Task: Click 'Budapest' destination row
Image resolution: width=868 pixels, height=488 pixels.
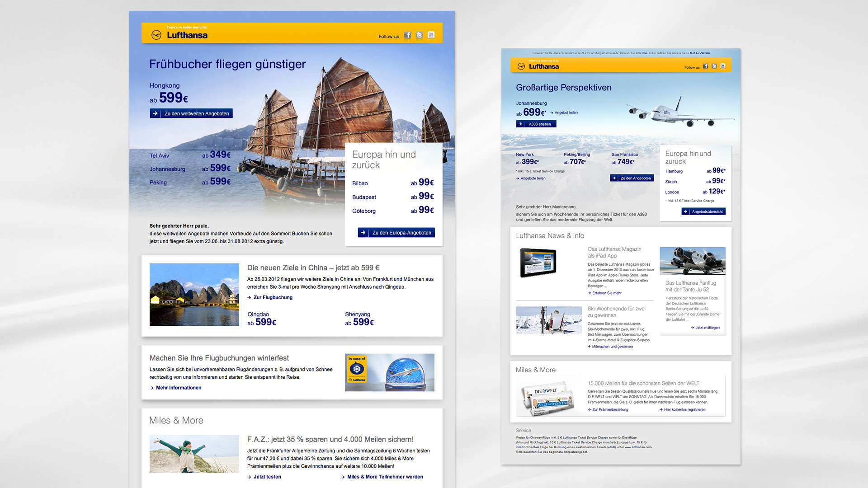Action: click(x=393, y=197)
